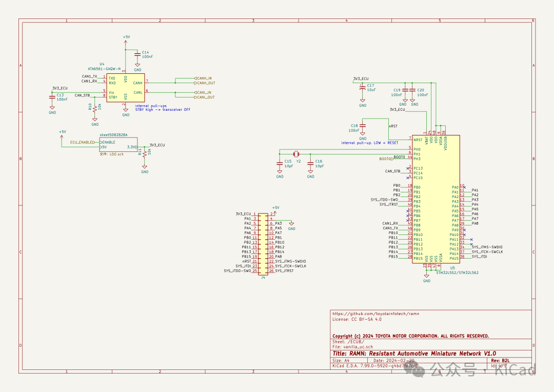Select the nRST net label near C18

tap(393, 126)
